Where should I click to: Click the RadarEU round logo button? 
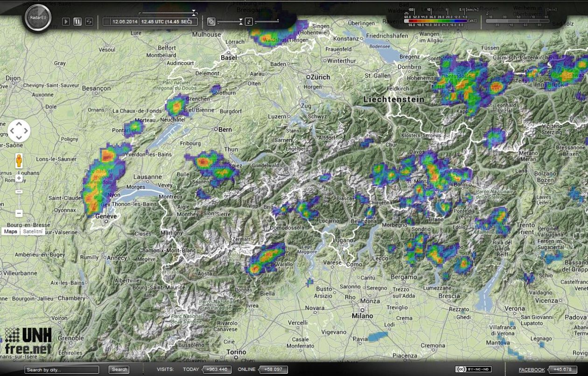click(x=37, y=18)
